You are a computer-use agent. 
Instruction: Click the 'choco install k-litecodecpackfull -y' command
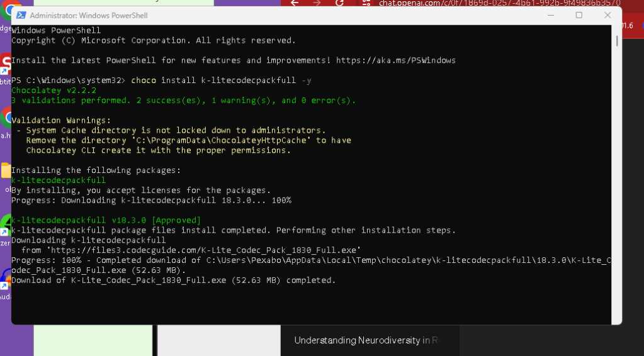(221, 81)
